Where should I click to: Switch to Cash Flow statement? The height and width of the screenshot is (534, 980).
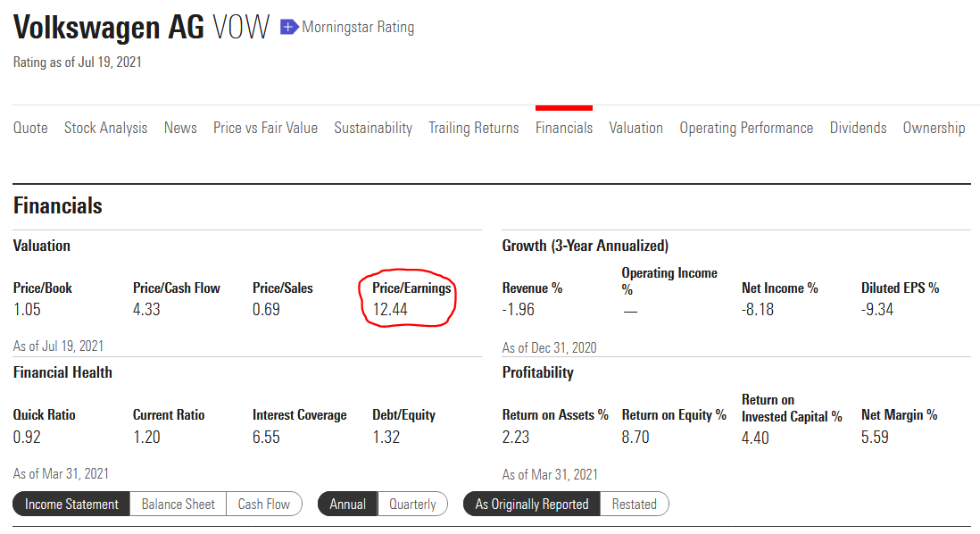pos(264,504)
